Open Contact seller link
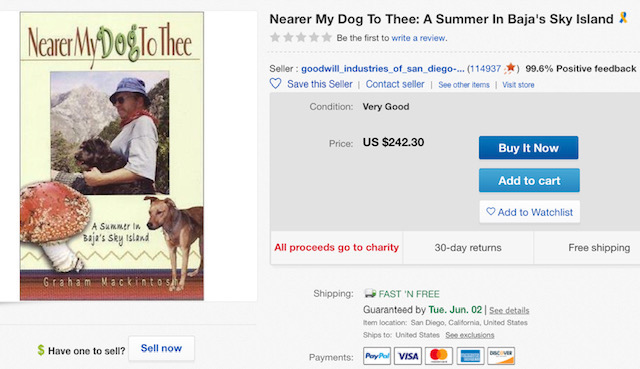 395,84
